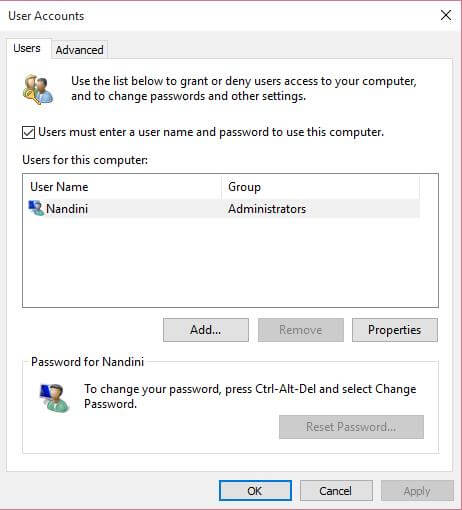Sort by the User Name column header

122,187
